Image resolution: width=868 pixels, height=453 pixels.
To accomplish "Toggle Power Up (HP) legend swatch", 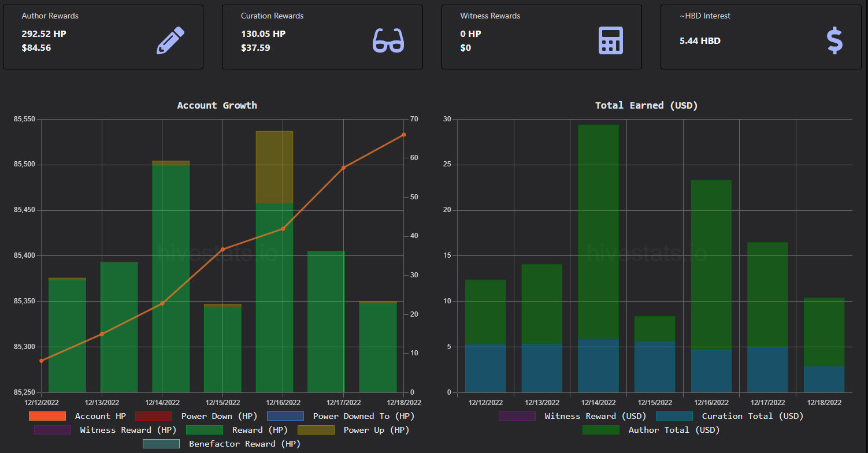I will coord(316,430).
